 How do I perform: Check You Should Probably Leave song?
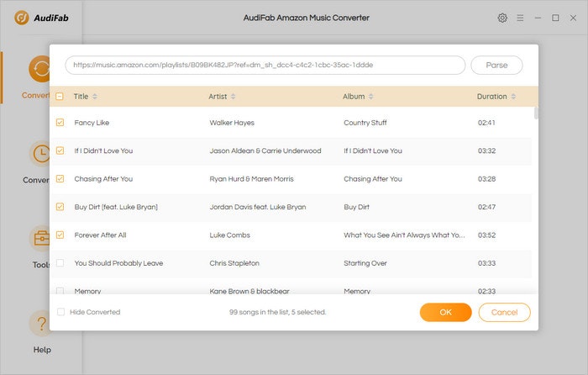pos(60,263)
